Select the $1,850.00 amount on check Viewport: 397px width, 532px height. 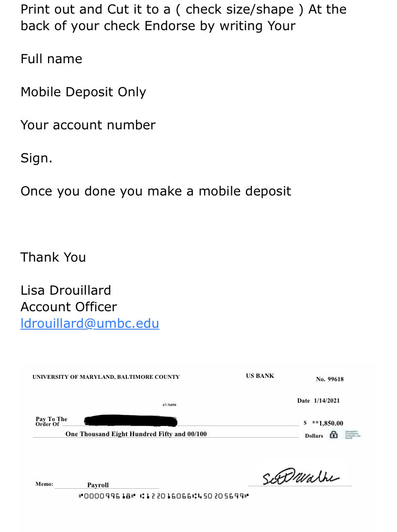[327, 423]
